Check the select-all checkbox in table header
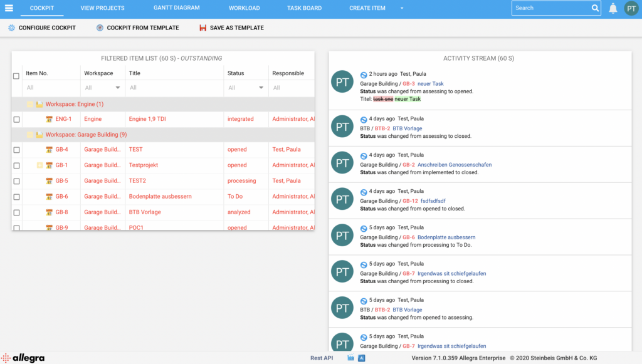642x364 pixels. coord(16,76)
